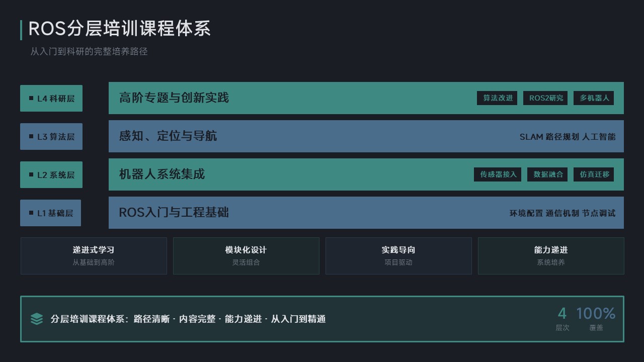Select the ROS2研究 tag

546,98
